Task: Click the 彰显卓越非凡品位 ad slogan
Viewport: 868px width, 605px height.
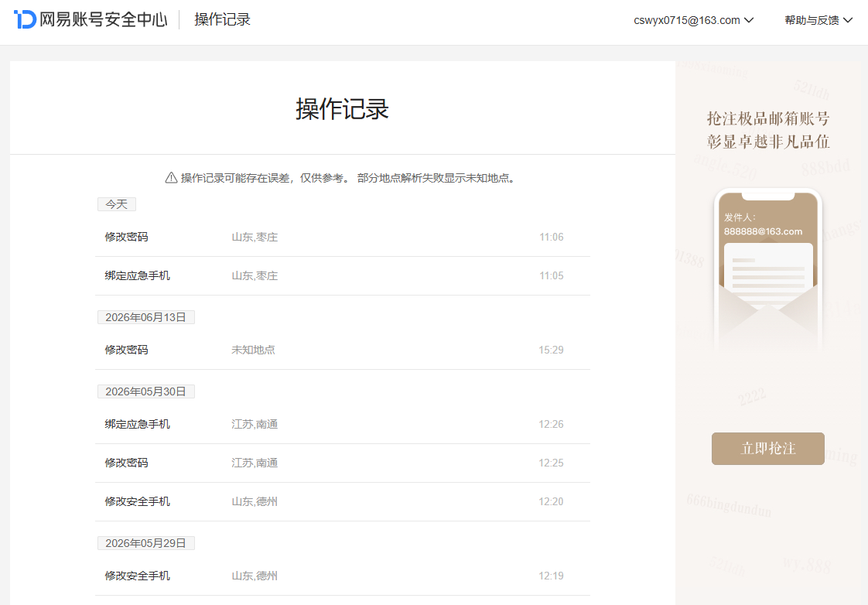Action: coord(767,142)
